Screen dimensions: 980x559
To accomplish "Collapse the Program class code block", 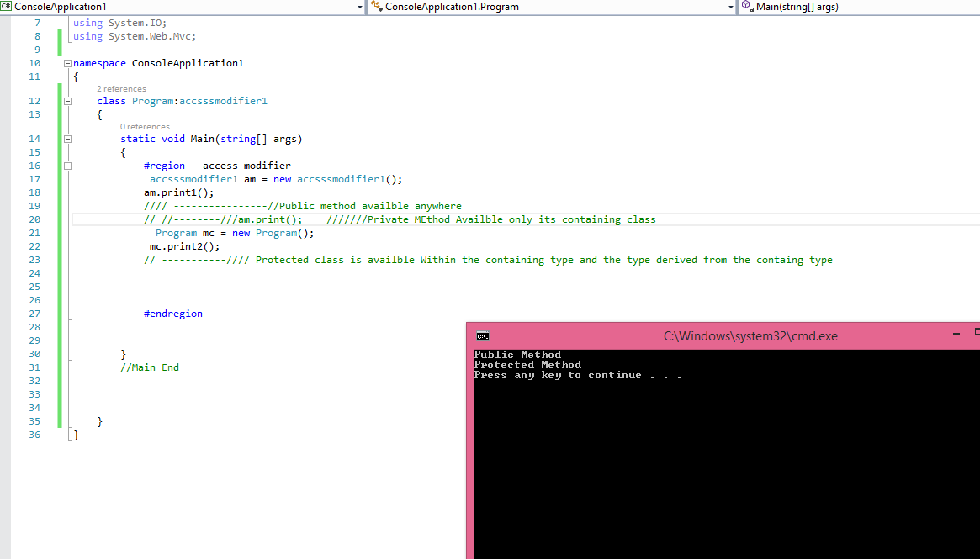I will point(66,103).
